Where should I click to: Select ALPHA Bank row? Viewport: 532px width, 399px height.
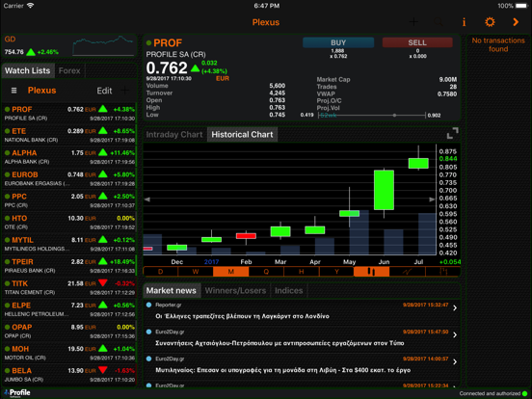[69, 157]
